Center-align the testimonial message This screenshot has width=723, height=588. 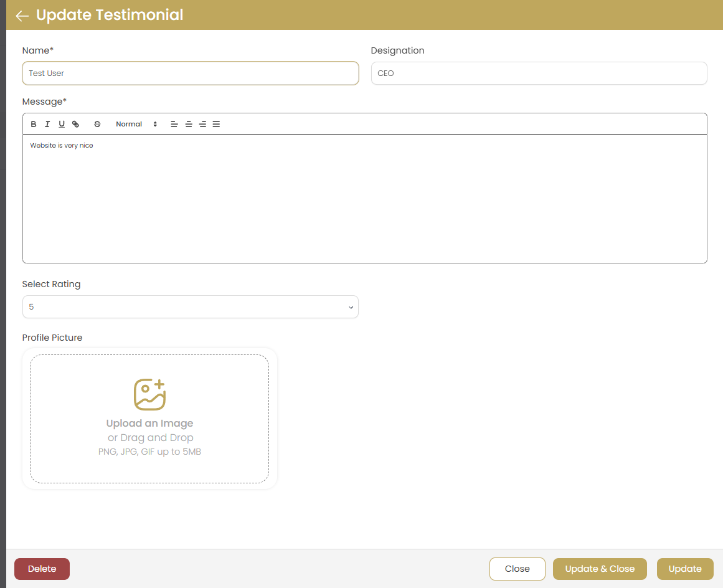tap(188, 123)
